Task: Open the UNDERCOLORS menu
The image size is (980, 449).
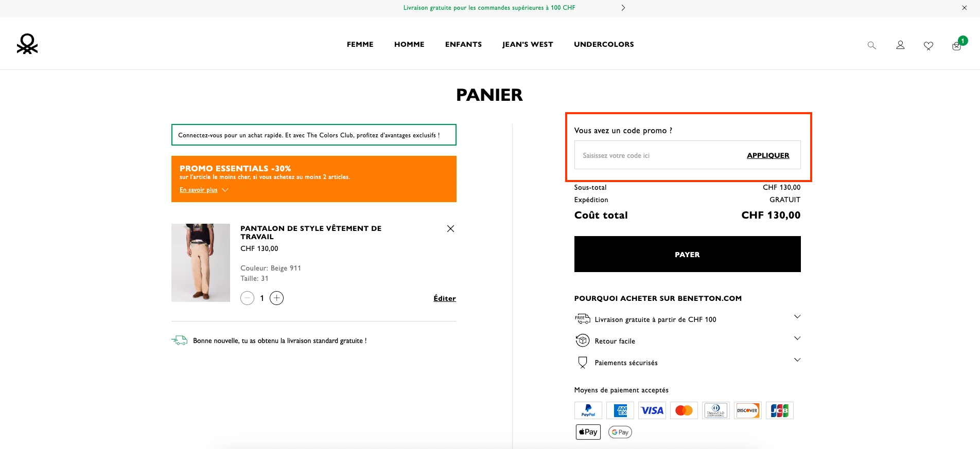Action: pyautogui.click(x=603, y=44)
